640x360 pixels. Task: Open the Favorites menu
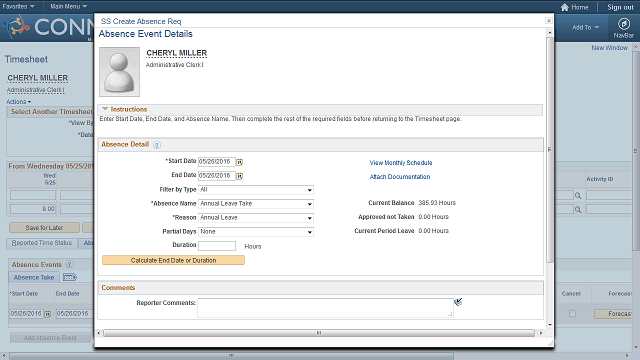click(x=18, y=7)
